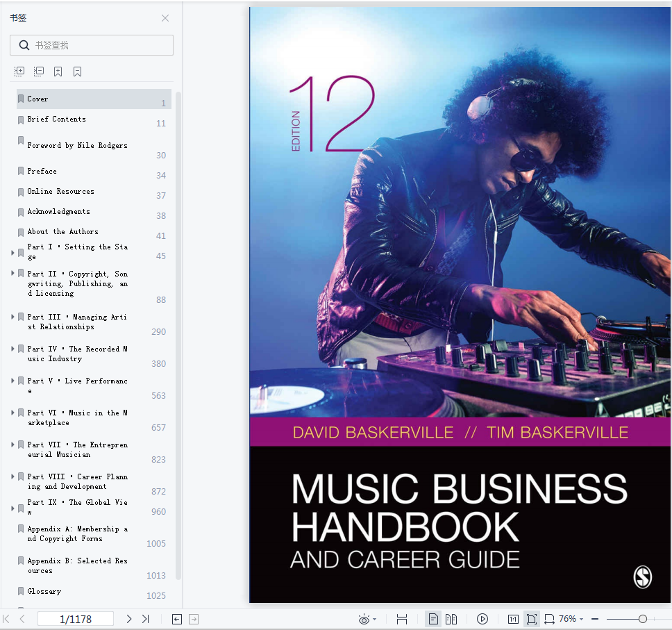
Task: Click the magnifier icon in bookmark search
Action: [24, 45]
